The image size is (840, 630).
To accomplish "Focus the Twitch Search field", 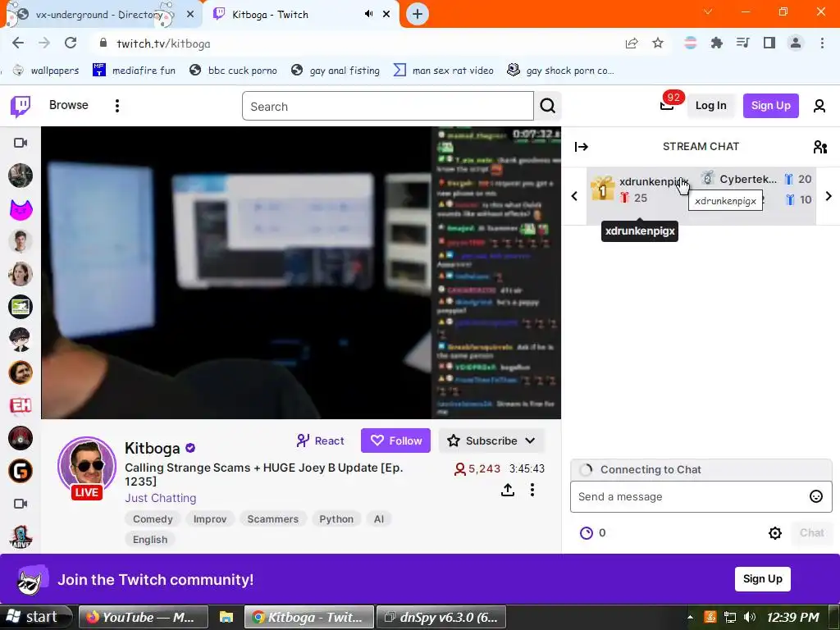I will pyautogui.click(x=388, y=106).
